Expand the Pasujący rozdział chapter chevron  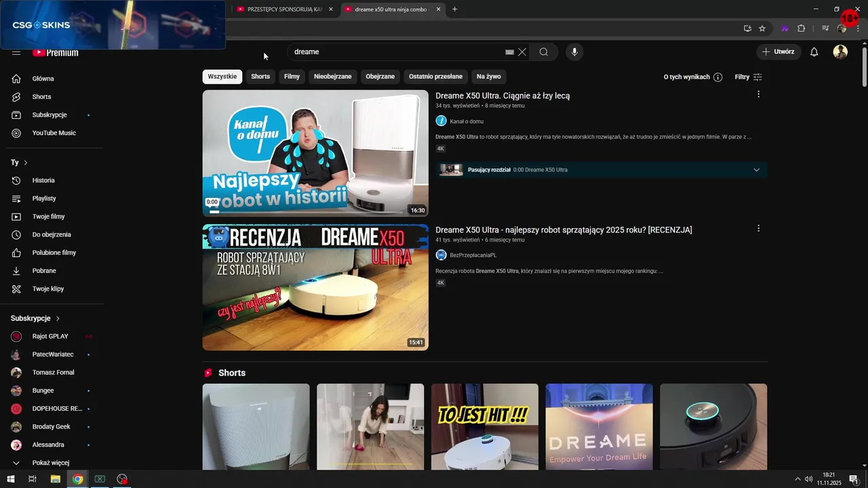tap(757, 170)
